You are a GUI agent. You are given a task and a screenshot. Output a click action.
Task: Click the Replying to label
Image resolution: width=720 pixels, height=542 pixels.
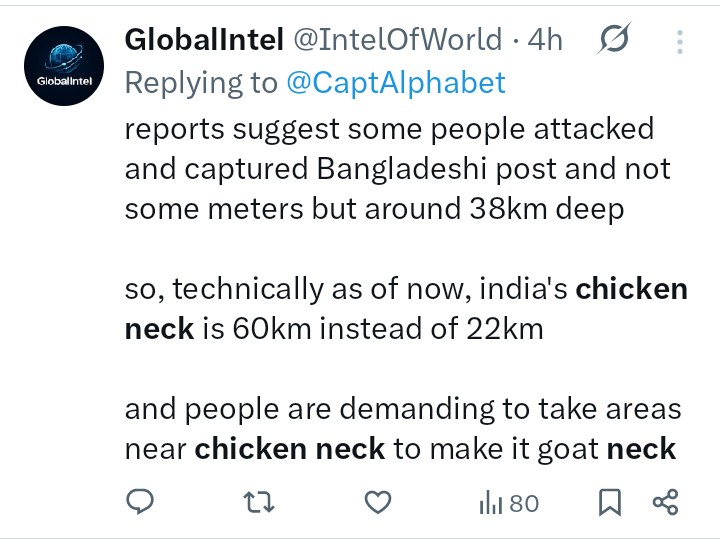(x=201, y=83)
